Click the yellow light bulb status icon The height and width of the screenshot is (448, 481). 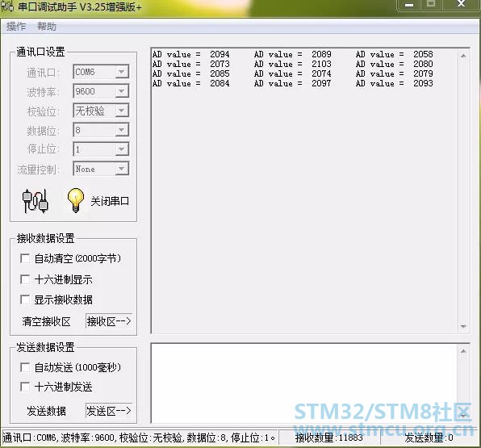point(76,201)
